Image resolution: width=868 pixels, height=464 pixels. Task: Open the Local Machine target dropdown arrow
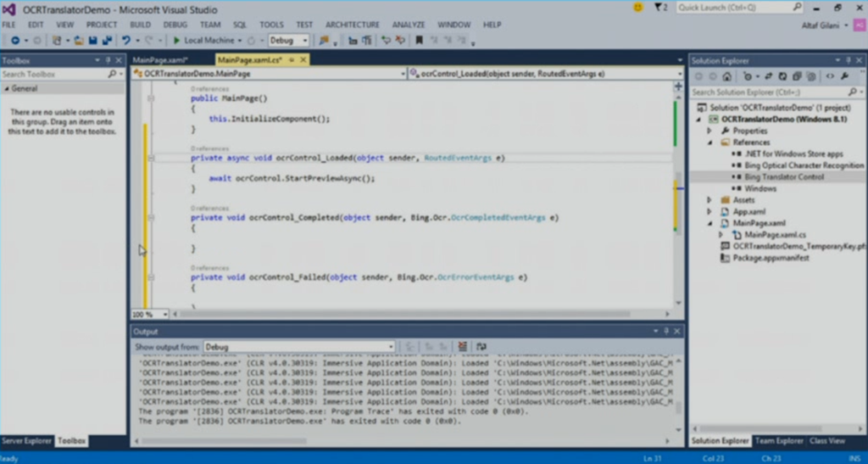tap(240, 41)
